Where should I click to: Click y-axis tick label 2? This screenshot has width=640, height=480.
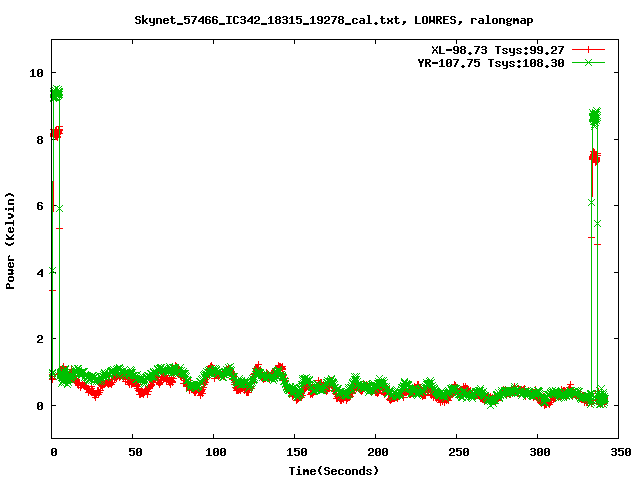click(x=40, y=339)
